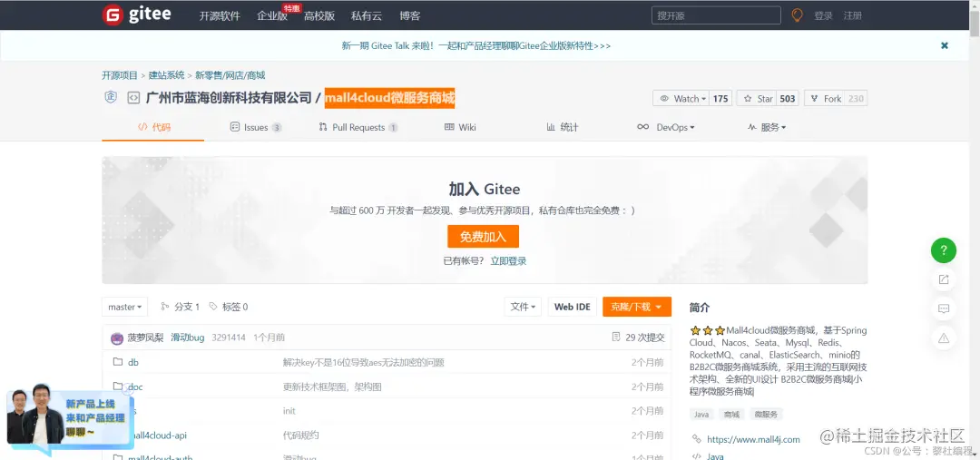Fork the repository
Image resolution: width=980 pixels, height=460 pixels.
pos(824,98)
